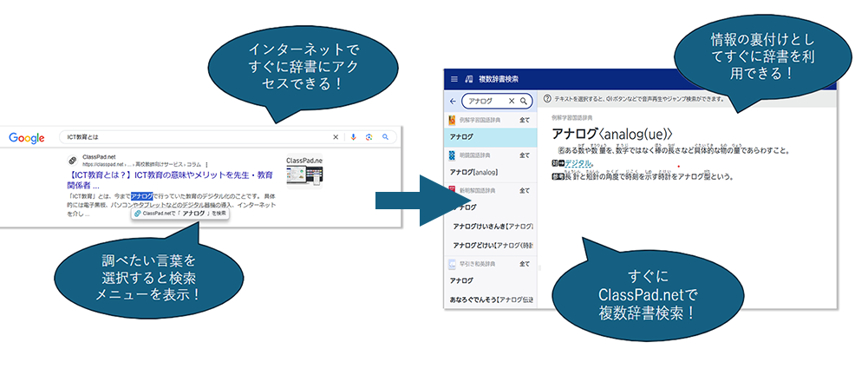Viewport: 868px width, 382px height.
Task: Open Google Lens image search icon
Action: [369, 137]
